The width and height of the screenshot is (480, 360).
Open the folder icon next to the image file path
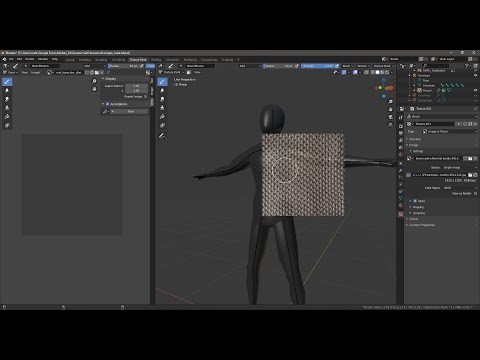[470, 175]
